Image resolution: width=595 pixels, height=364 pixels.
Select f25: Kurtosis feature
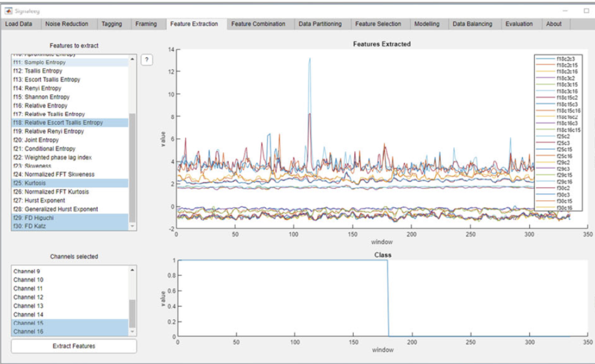click(x=70, y=183)
